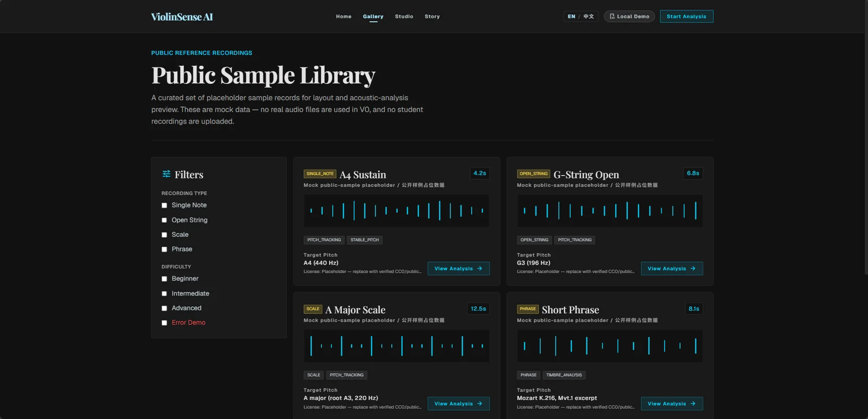
Task: View analysis for A4 Sustain
Action: click(458, 268)
